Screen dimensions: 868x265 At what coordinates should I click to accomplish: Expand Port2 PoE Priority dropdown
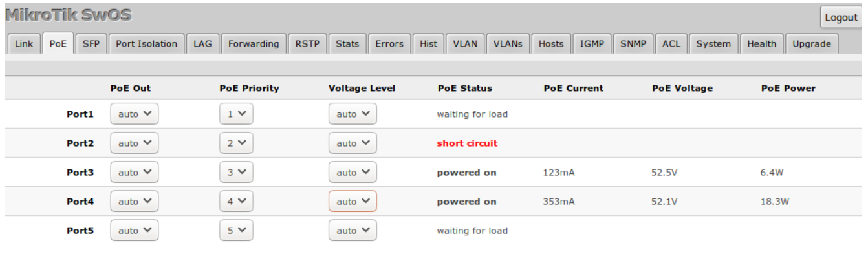pyautogui.click(x=236, y=143)
